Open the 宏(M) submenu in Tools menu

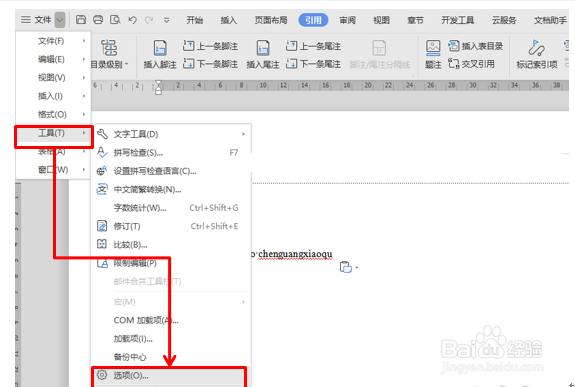pyautogui.click(x=171, y=302)
